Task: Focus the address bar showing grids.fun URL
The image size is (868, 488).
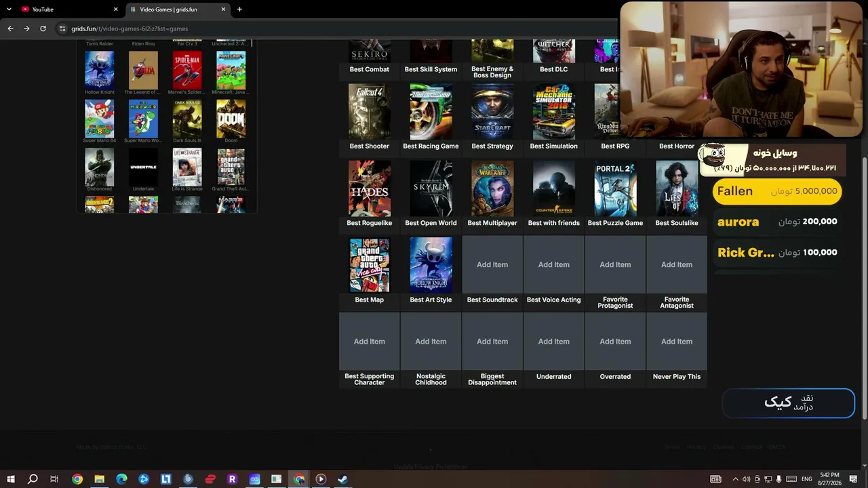Action: 339,28
